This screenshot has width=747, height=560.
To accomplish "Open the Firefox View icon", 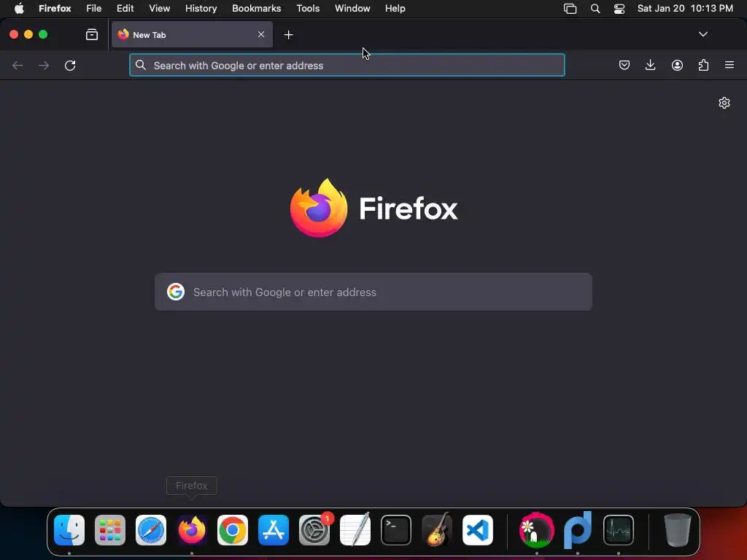I will (92, 34).
